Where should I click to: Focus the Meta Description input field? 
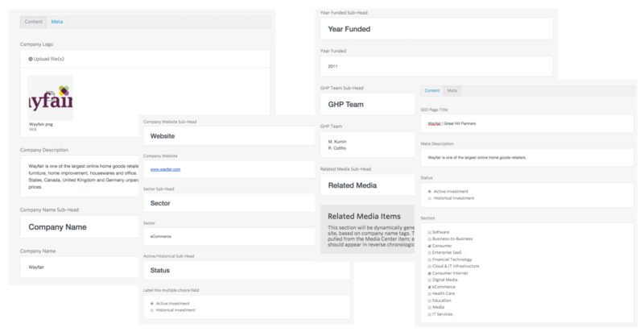pyautogui.click(x=527, y=157)
